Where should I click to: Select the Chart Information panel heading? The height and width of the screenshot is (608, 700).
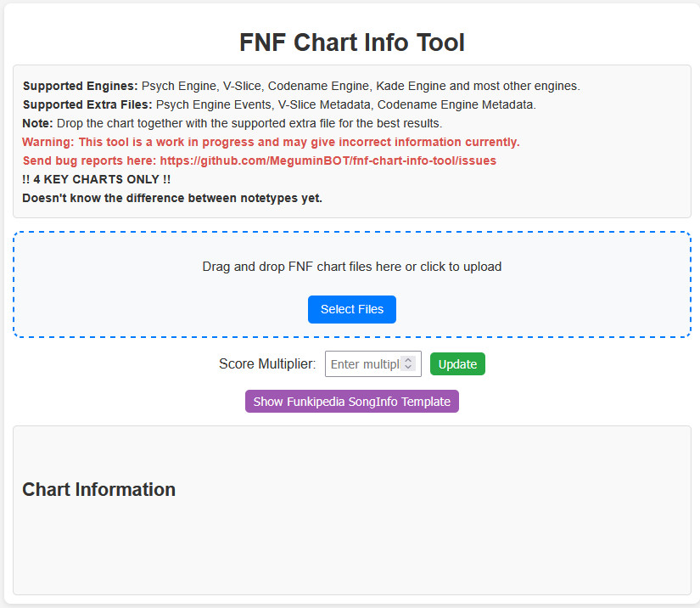click(98, 489)
